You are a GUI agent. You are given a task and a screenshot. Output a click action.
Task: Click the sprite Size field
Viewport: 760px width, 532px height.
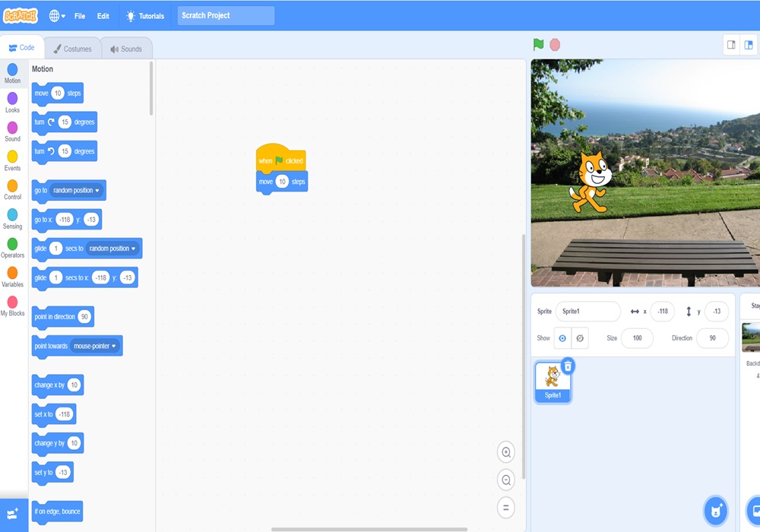(637, 338)
